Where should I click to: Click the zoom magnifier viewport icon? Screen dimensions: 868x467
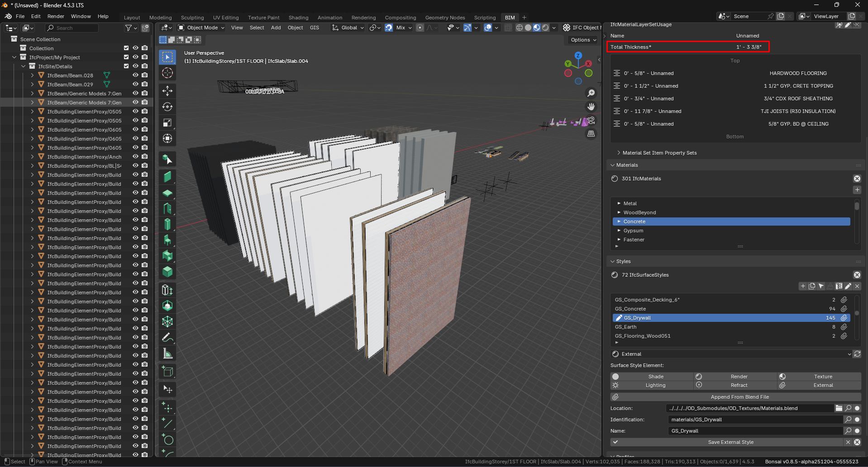(591, 93)
